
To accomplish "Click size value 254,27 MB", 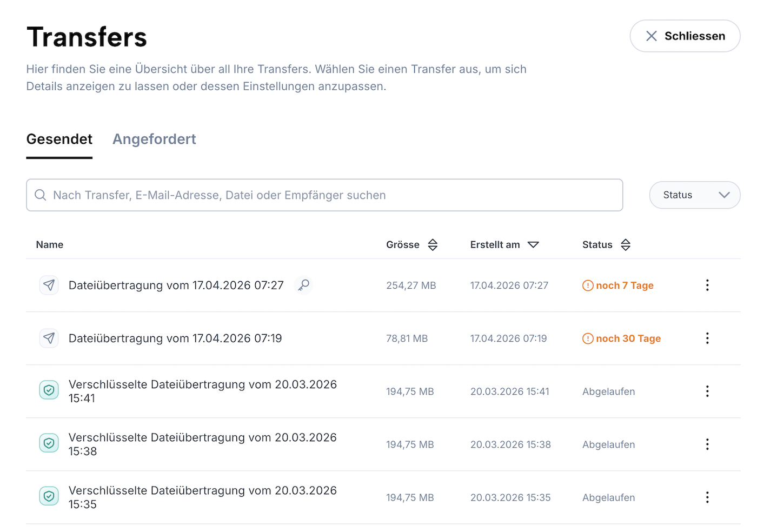I will click(x=411, y=285).
